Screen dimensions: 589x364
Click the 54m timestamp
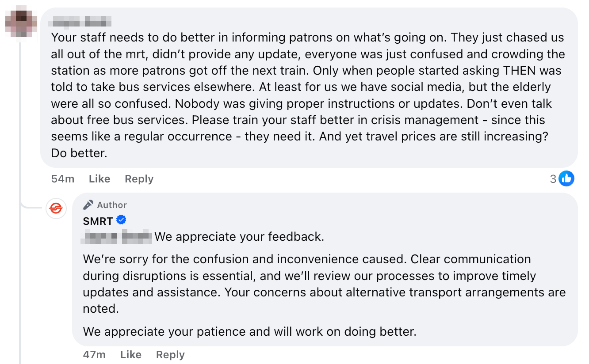tap(63, 179)
